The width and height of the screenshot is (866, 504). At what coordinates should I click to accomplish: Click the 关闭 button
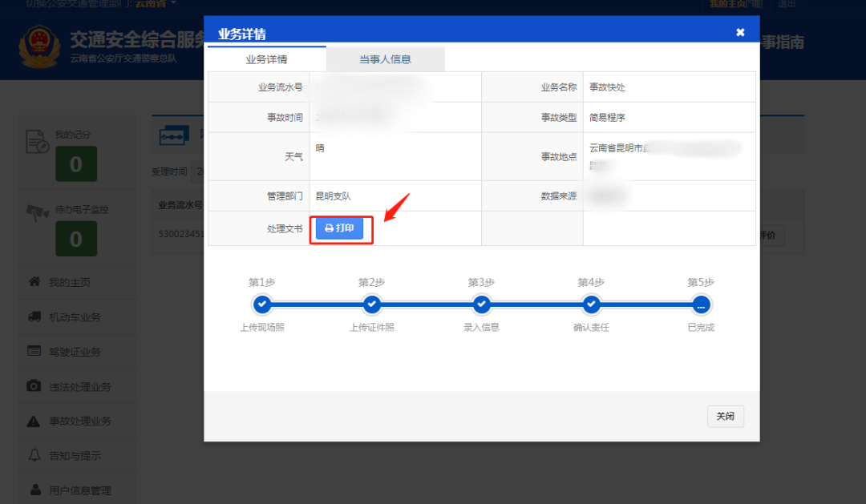(x=725, y=416)
